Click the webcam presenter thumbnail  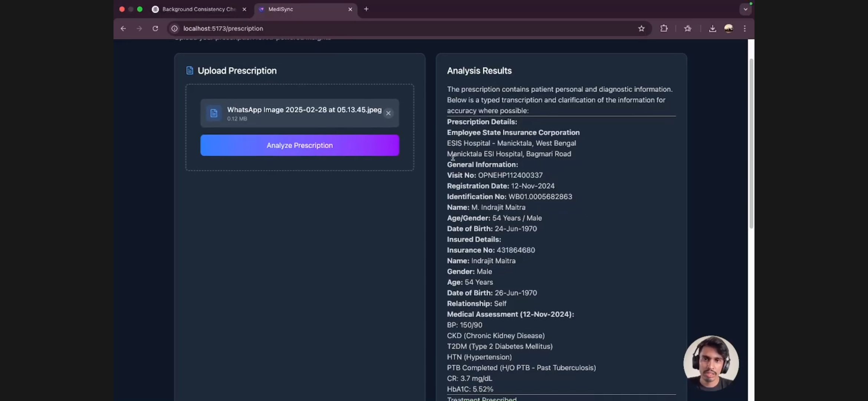(x=711, y=363)
